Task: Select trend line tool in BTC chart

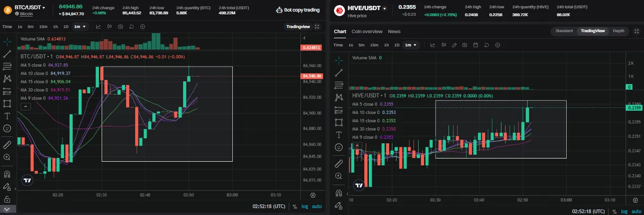Action: pyautogui.click(x=7, y=54)
